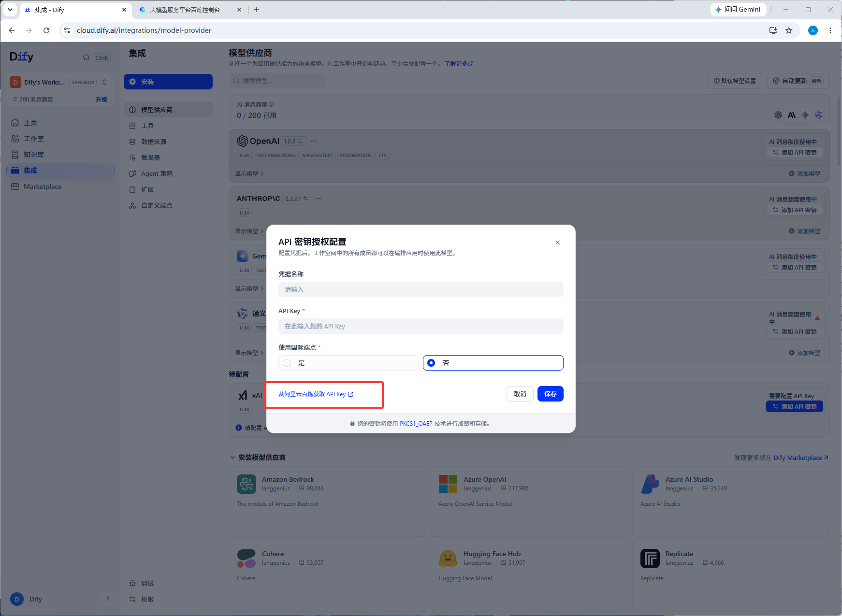This screenshot has height=616, width=842.
Task: Focus the 凭据名称 input field
Action: tap(421, 289)
